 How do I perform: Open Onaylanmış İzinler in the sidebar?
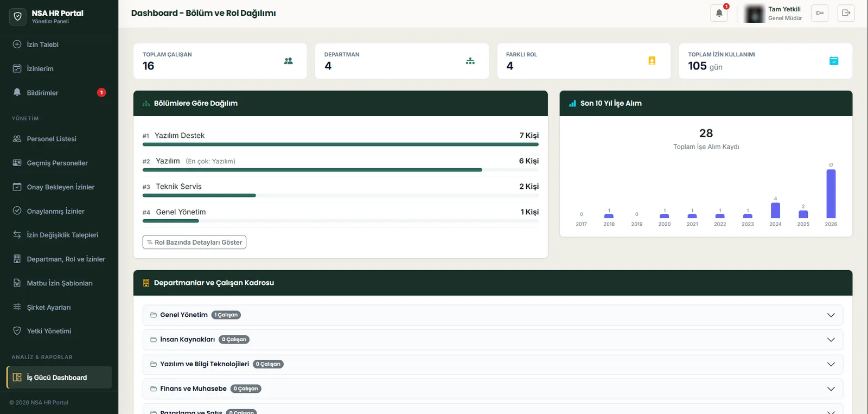pyautogui.click(x=59, y=211)
